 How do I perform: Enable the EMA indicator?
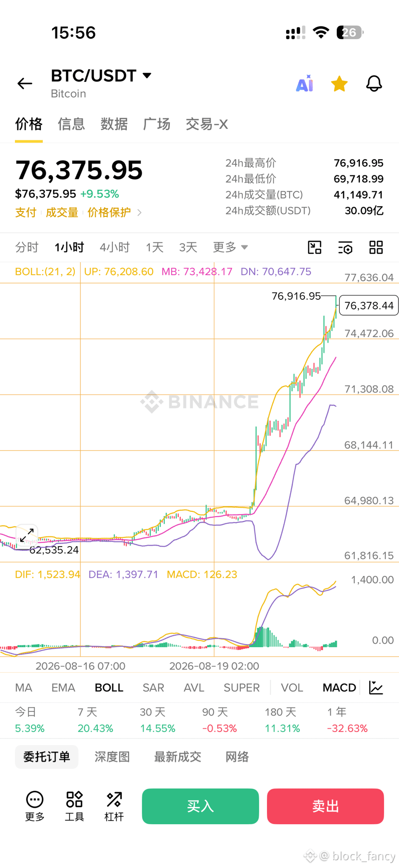(63, 688)
